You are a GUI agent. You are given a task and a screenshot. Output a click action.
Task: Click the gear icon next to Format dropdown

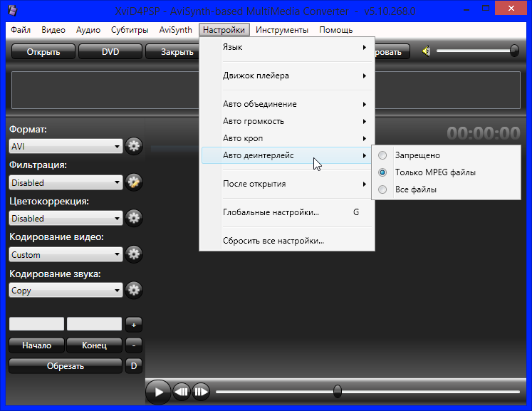coord(134,146)
